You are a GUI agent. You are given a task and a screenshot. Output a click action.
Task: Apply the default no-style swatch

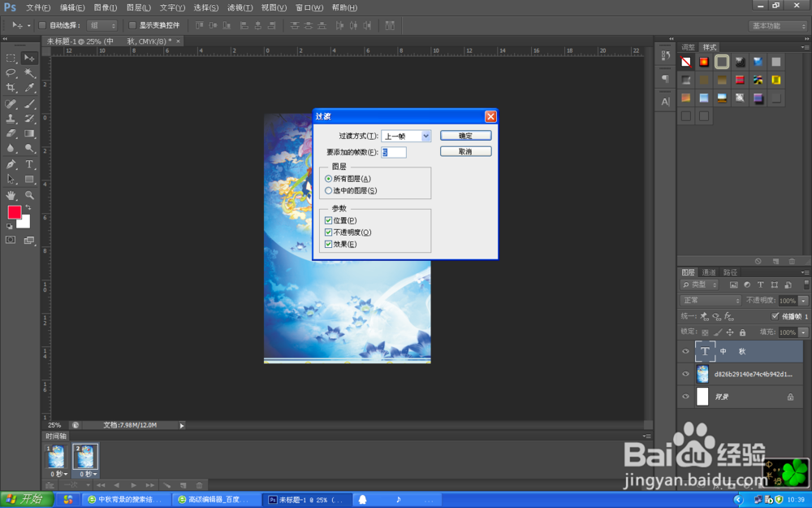click(x=685, y=63)
